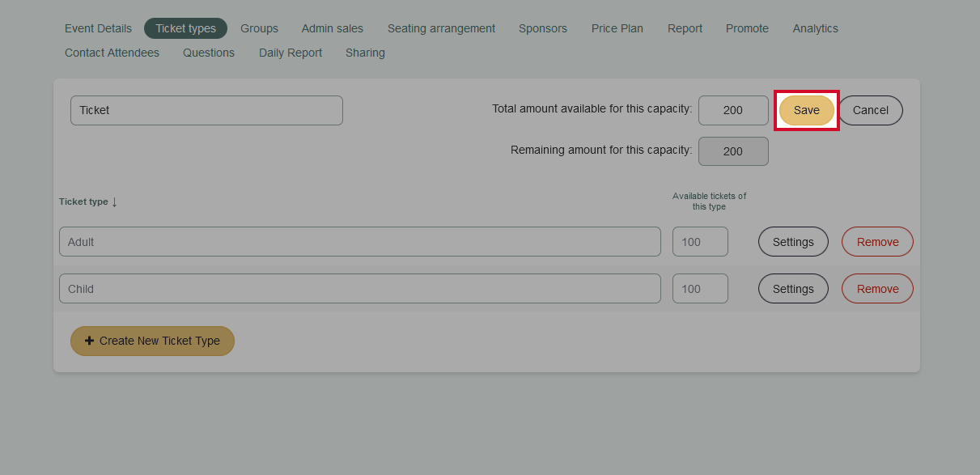Open the Analytics tab
This screenshot has height=475, width=980.
815,28
